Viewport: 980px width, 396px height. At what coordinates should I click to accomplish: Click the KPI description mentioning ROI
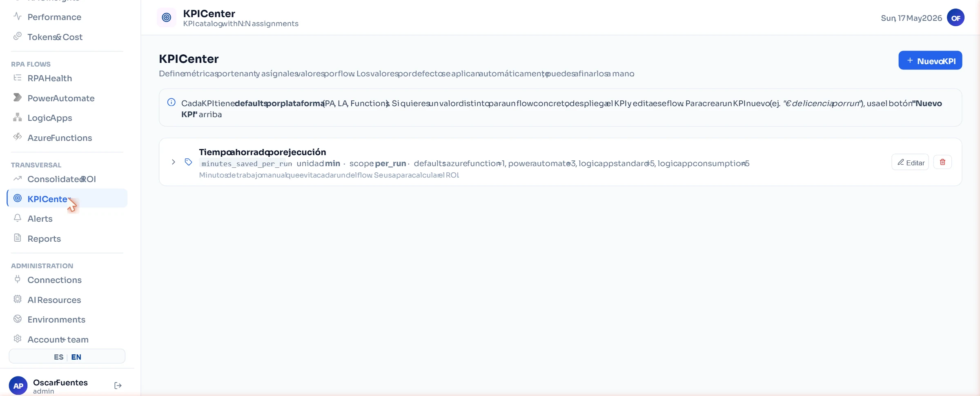click(x=329, y=175)
